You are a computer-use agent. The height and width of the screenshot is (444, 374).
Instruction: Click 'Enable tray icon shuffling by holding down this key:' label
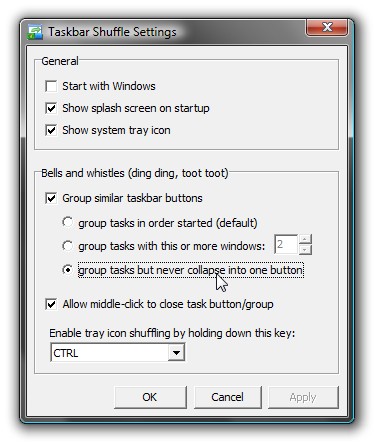[172, 333]
